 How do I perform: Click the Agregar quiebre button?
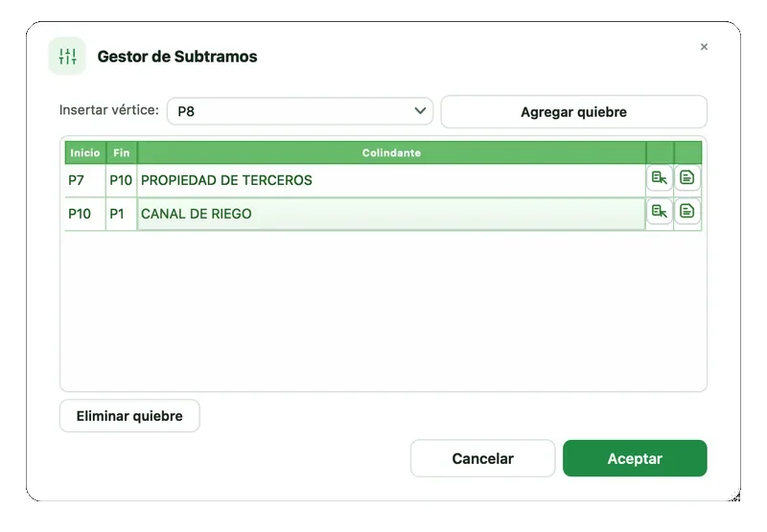pos(573,112)
